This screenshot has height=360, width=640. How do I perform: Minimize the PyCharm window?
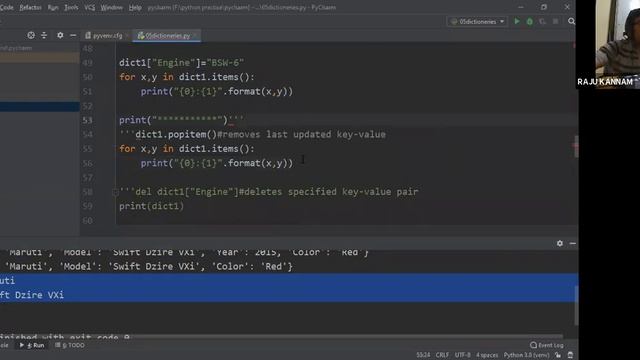point(521,7)
